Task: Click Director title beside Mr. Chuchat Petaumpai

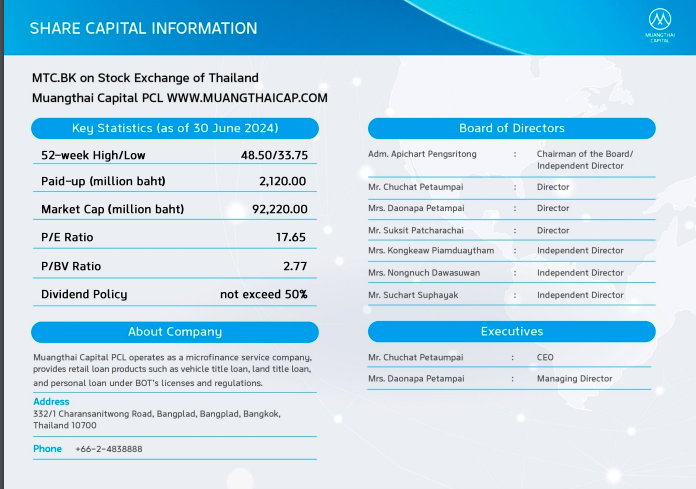Action: 553,187
